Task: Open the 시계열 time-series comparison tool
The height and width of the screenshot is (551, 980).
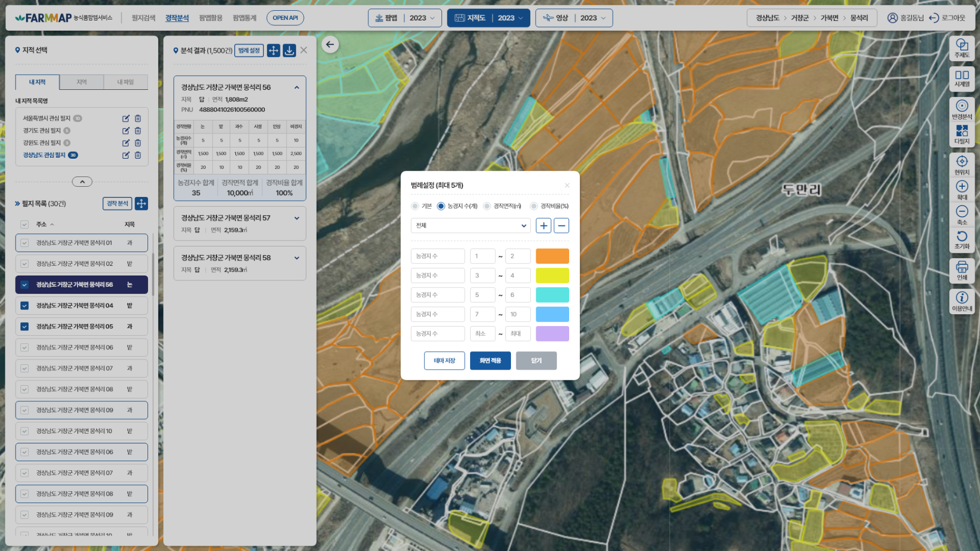Action: click(962, 79)
